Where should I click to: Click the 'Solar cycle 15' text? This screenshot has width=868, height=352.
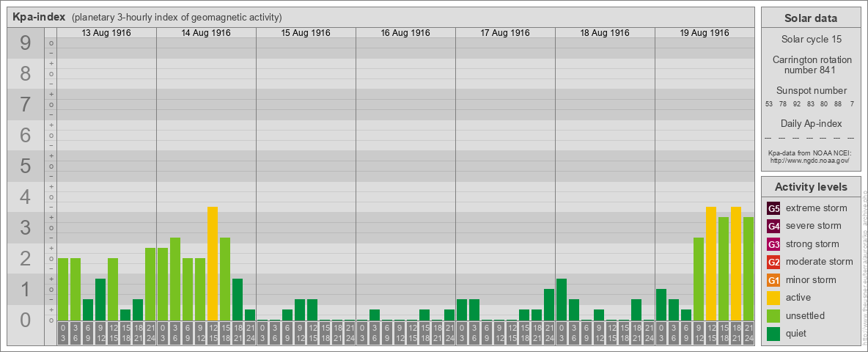(x=810, y=40)
